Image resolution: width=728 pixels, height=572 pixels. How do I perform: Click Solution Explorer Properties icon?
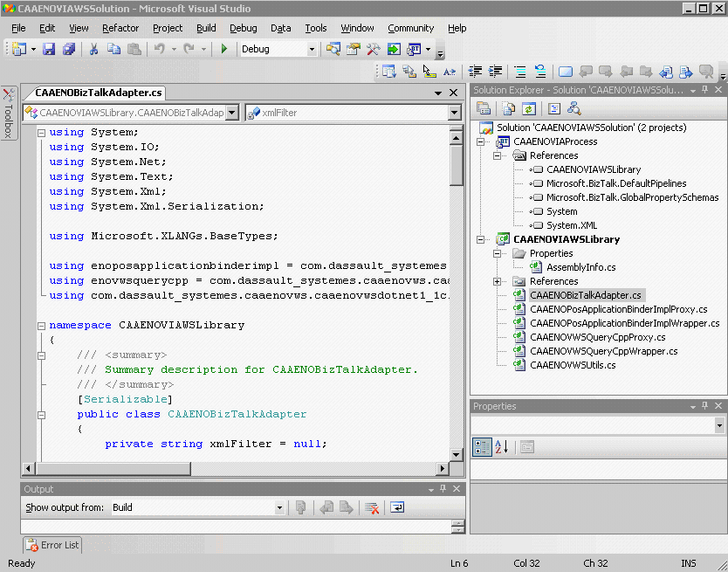coord(484,109)
